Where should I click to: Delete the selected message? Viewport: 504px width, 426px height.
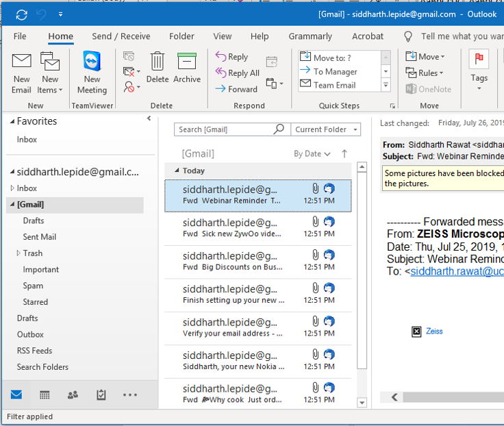157,68
